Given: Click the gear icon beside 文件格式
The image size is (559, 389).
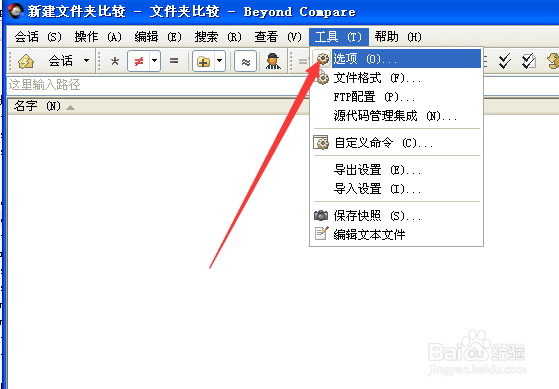Looking at the screenshot, I should coord(323,77).
